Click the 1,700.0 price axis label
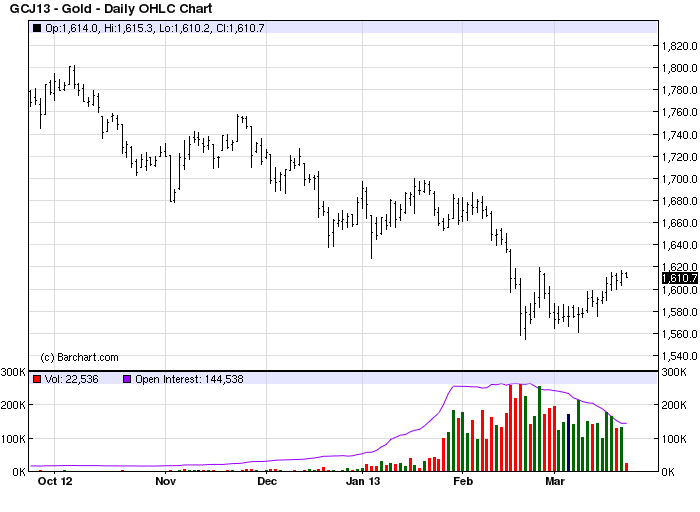This screenshot has height=512, width=700. pos(679,179)
